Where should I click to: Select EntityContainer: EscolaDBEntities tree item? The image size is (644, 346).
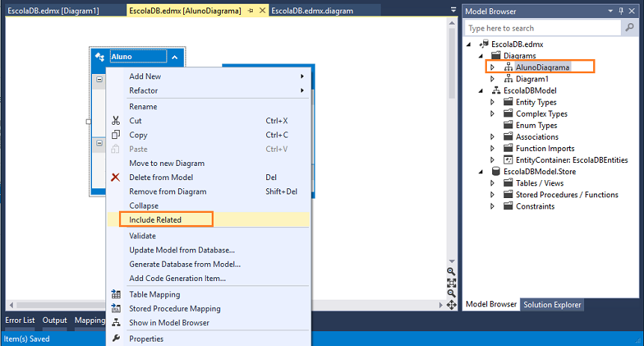click(571, 160)
